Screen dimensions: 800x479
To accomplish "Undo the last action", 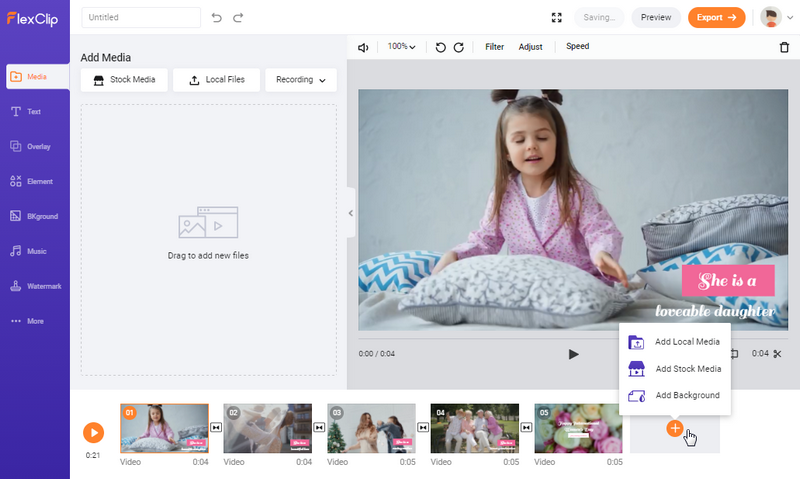I will coord(216,17).
